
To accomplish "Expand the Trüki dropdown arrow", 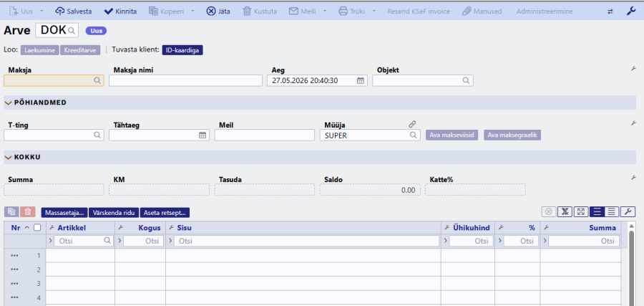I will 374,11.
